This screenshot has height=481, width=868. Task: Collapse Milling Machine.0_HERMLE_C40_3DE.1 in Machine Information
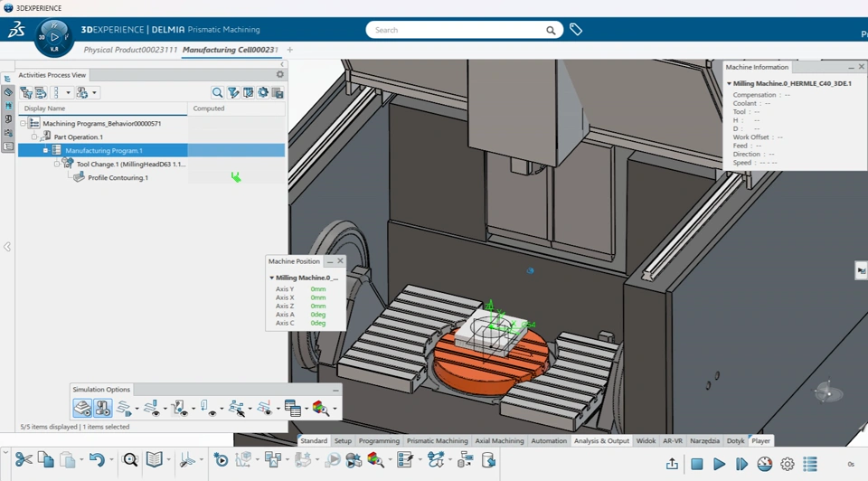coord(729,83)
